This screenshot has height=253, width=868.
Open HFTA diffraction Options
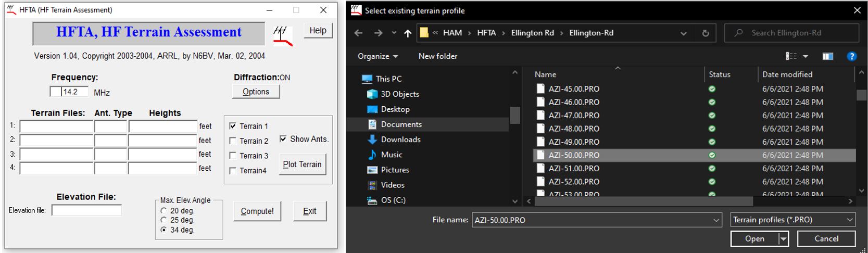point(256,92)
